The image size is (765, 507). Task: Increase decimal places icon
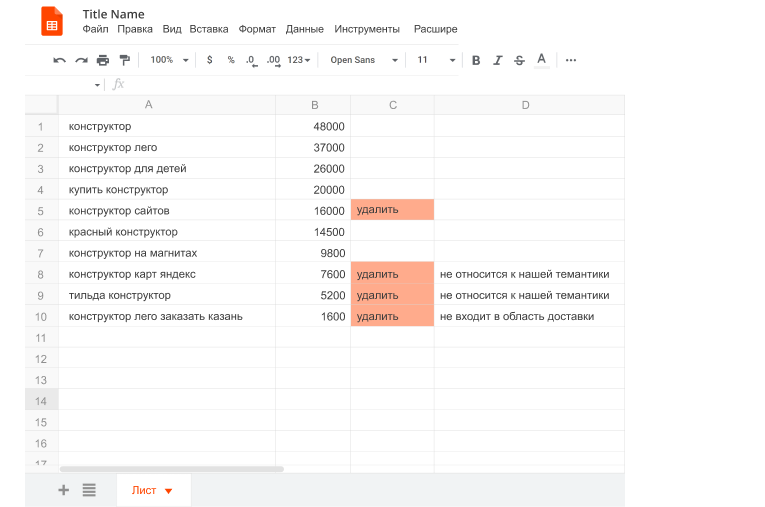tap(273, 61)
